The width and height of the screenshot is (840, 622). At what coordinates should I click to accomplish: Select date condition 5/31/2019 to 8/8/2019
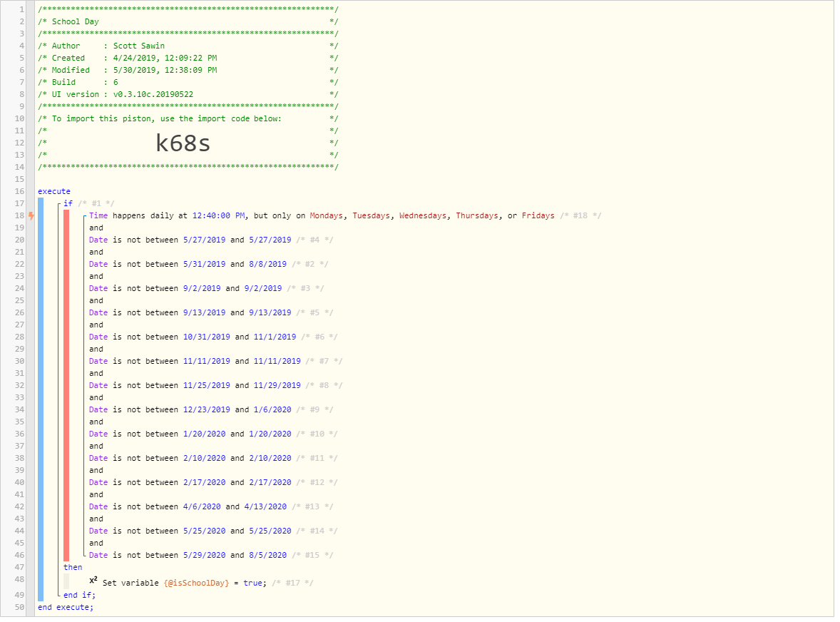pyautogui.click(x=188, y=265)
